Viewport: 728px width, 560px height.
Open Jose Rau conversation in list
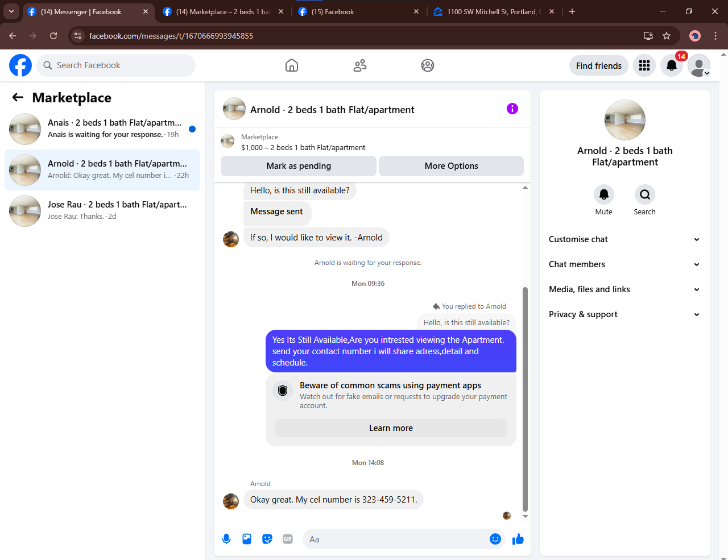[x=102, y=211]
